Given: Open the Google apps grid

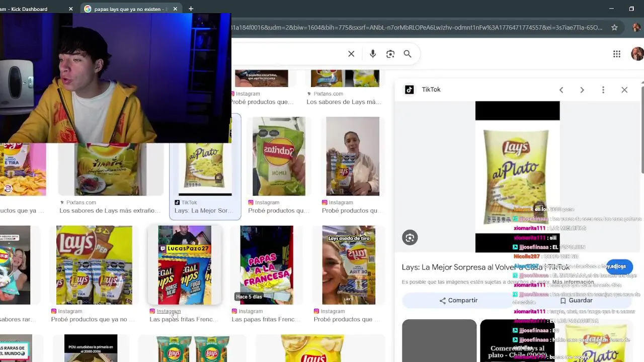Looking at the screenshot, I should pyautogui.click(x=617, y=54).
